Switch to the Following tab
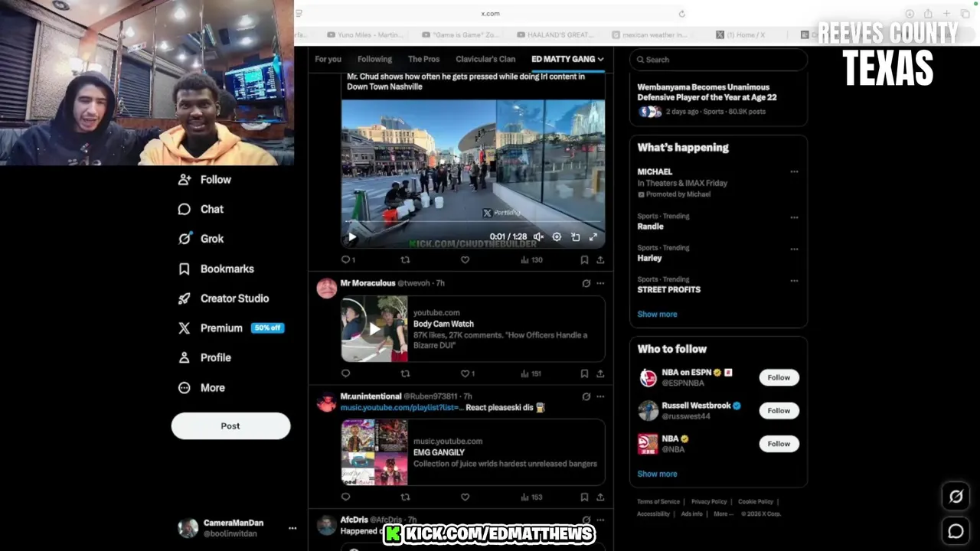980x551 pixels. point(374,59)
